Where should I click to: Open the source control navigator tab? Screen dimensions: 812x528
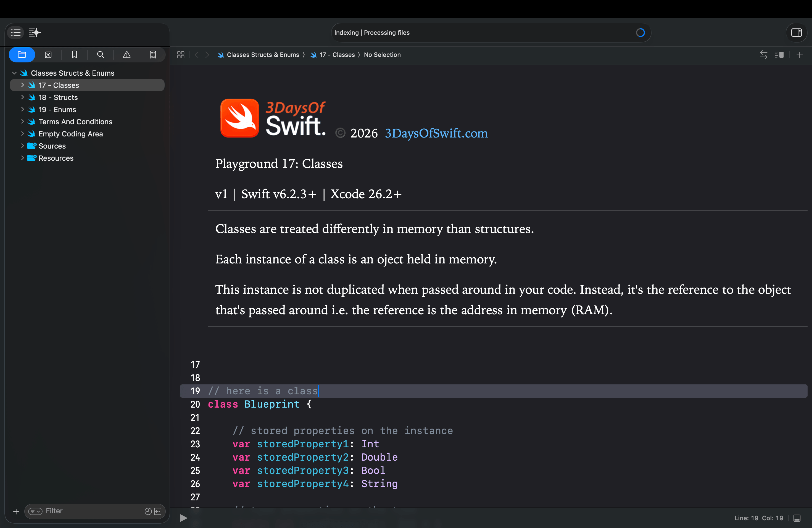point(48,55)
